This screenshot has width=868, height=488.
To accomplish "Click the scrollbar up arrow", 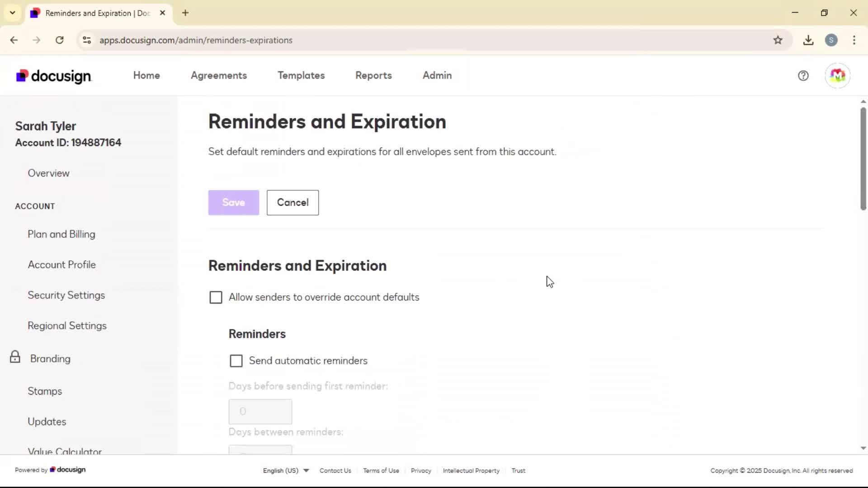I will point(863,102).
